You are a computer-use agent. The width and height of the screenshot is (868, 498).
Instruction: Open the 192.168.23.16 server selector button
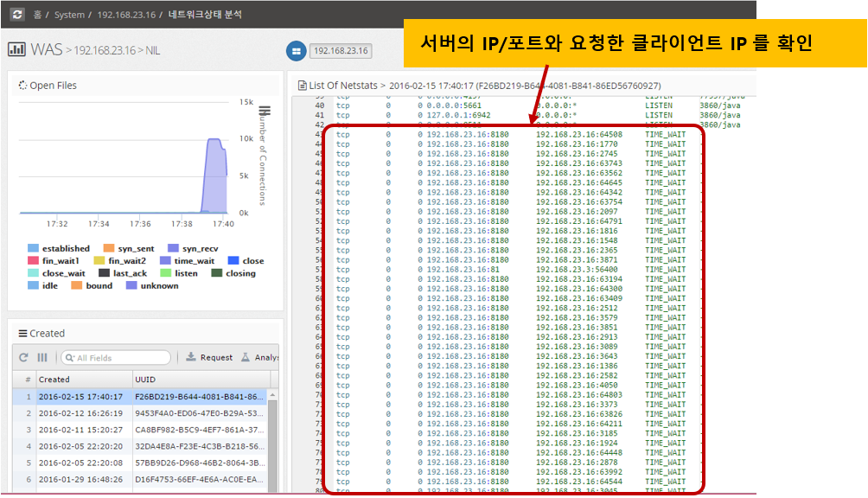340,51
